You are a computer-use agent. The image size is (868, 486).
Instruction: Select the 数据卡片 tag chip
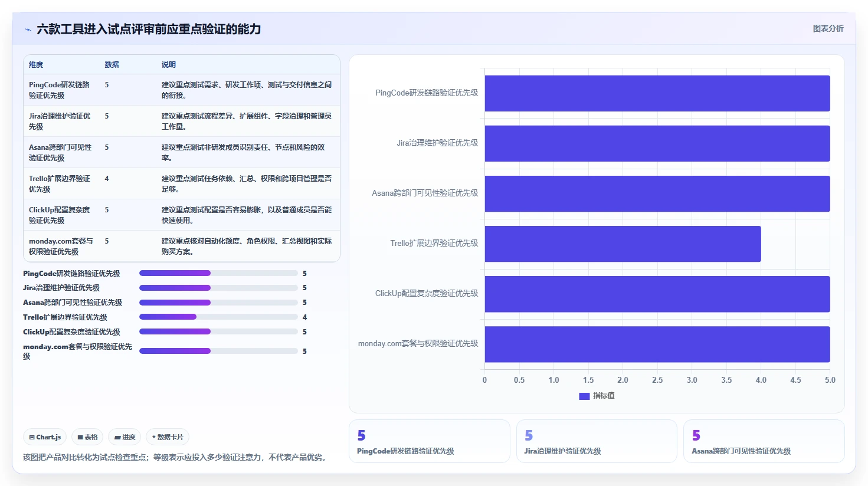[x=168, y=437]
